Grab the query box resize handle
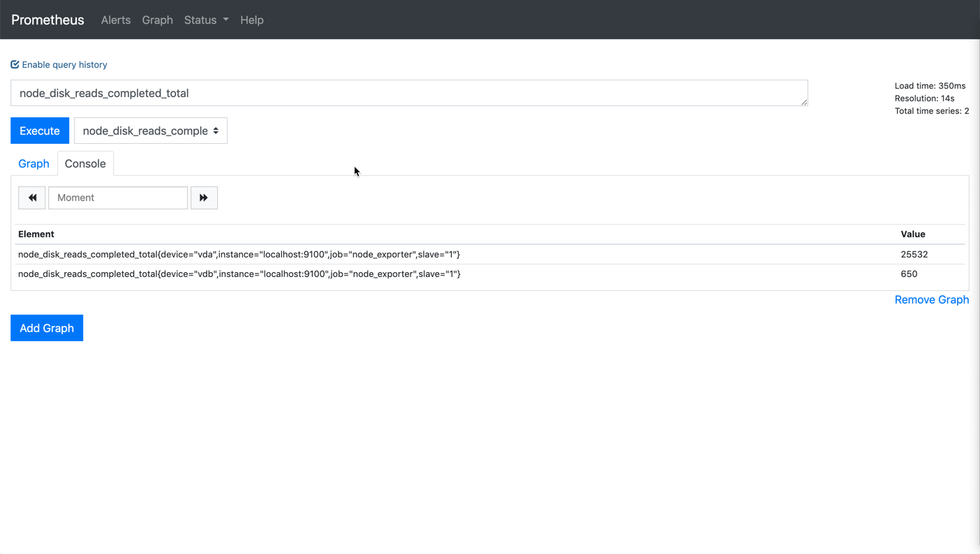Screen dimensions: 980x554 pyautogui.click(x=804, y=102)
